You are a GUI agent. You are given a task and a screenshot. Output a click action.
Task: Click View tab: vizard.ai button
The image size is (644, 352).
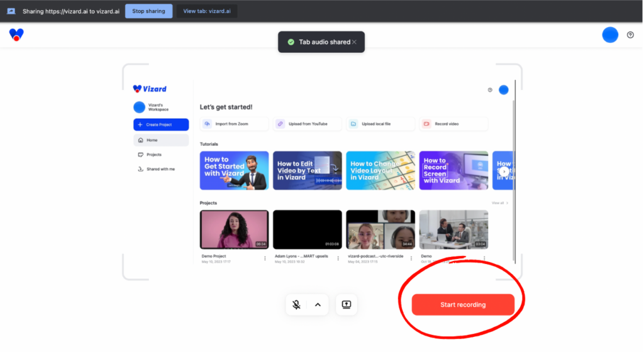tap(206, 11)
